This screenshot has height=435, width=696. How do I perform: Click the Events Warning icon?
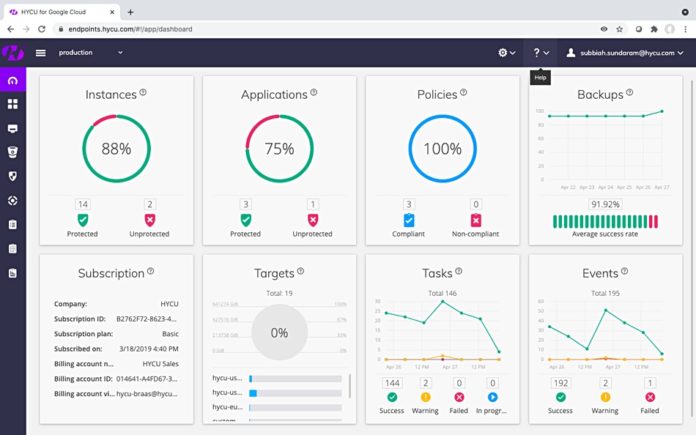tap(605, 397)
